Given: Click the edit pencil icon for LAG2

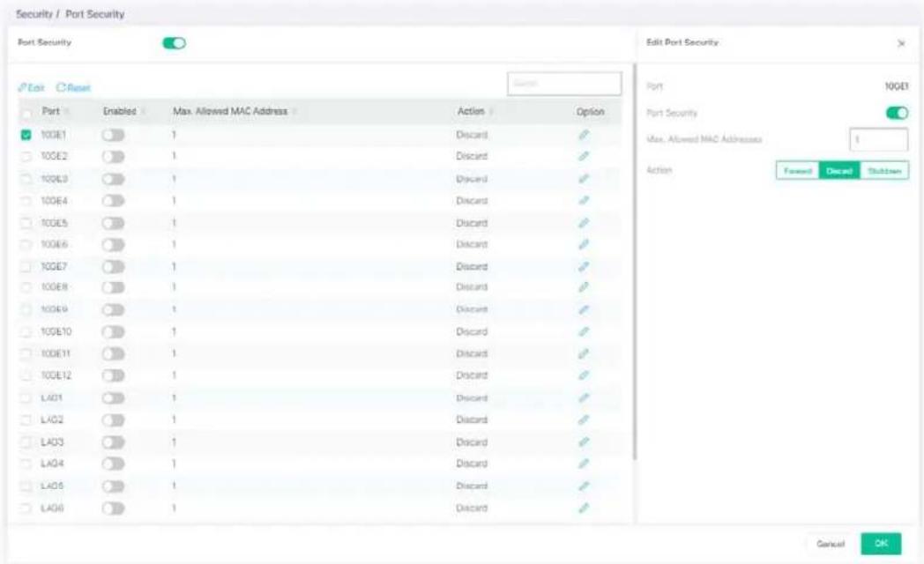Looking at the screenshot, I should (584, 419).
